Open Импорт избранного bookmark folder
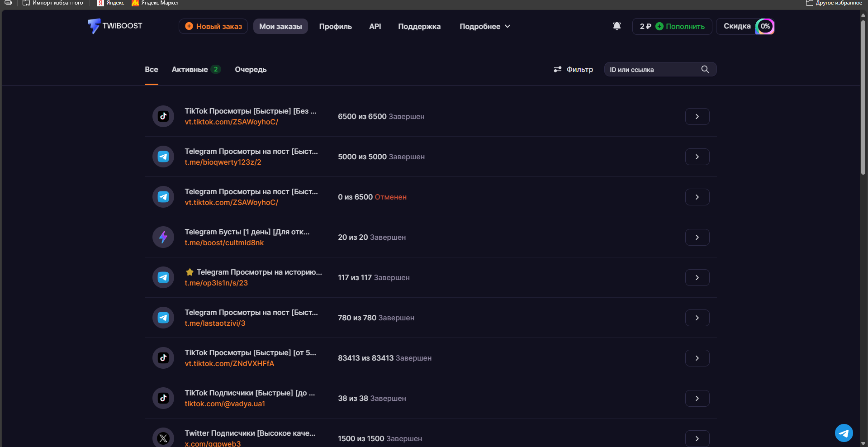The height and width of the screenshot is (447, 868). [53, 3]
